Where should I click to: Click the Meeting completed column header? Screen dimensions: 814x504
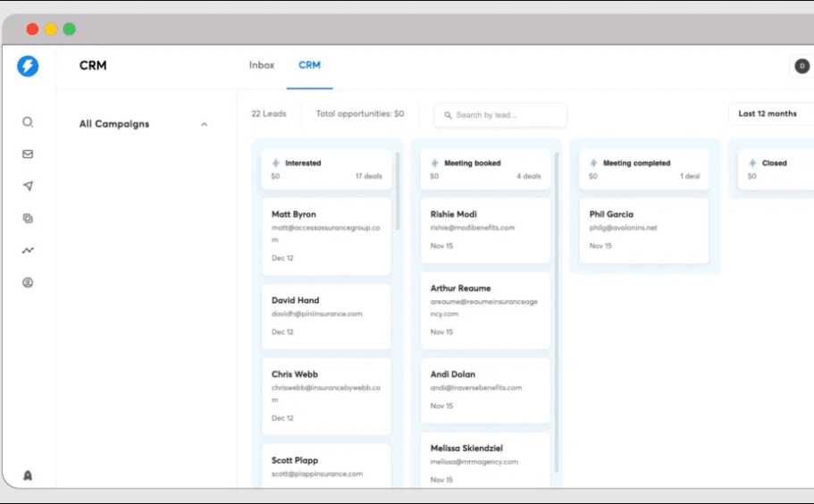pyautogui.click(x=643, y=169)
